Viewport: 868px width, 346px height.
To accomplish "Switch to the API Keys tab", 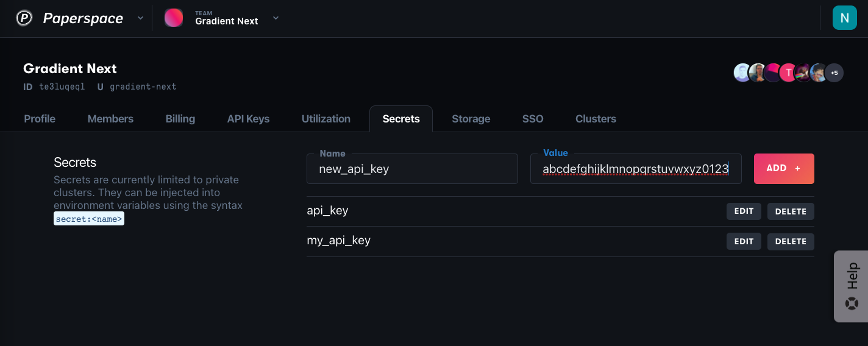I will [248, 119].
